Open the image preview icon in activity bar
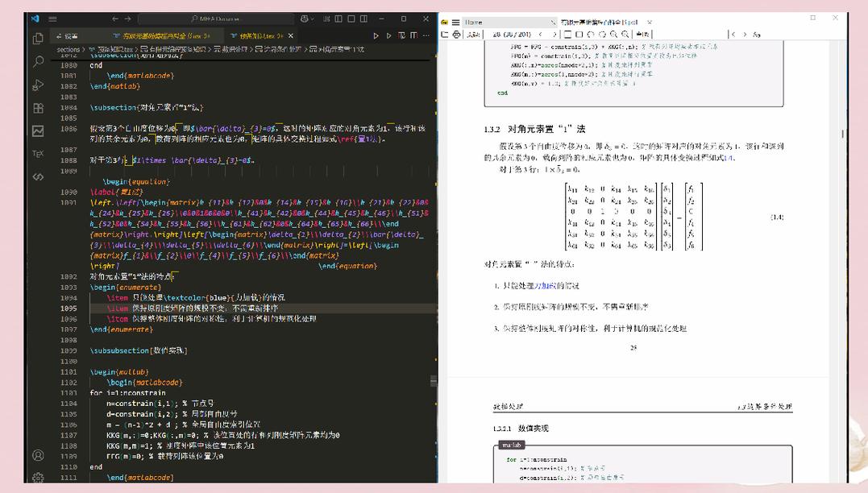The width and height of the screenshot is (868, 493). [38, 131]
